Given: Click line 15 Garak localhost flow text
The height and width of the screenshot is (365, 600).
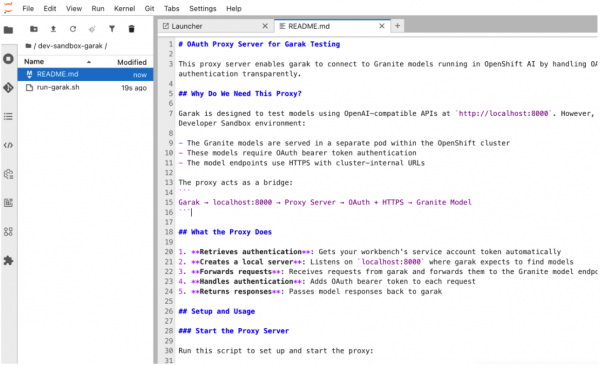Looking at the screenshot, I should pyautogui.click(x=325, y=202).
